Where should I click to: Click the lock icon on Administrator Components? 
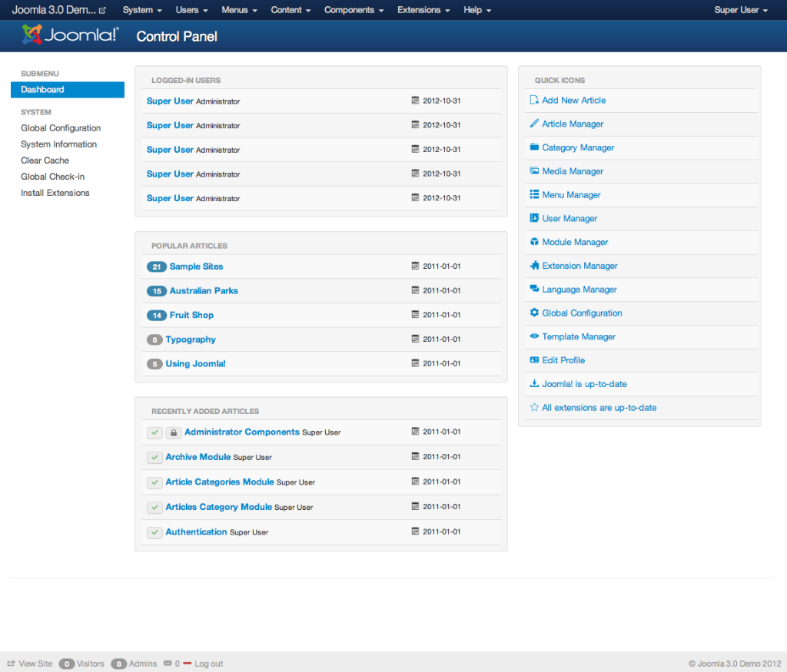173,432
